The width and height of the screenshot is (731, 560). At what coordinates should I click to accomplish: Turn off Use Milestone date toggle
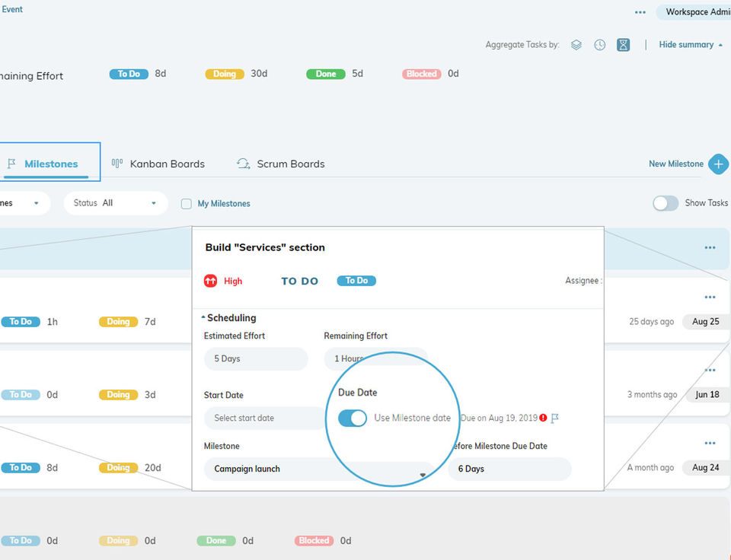pos(353,418)
